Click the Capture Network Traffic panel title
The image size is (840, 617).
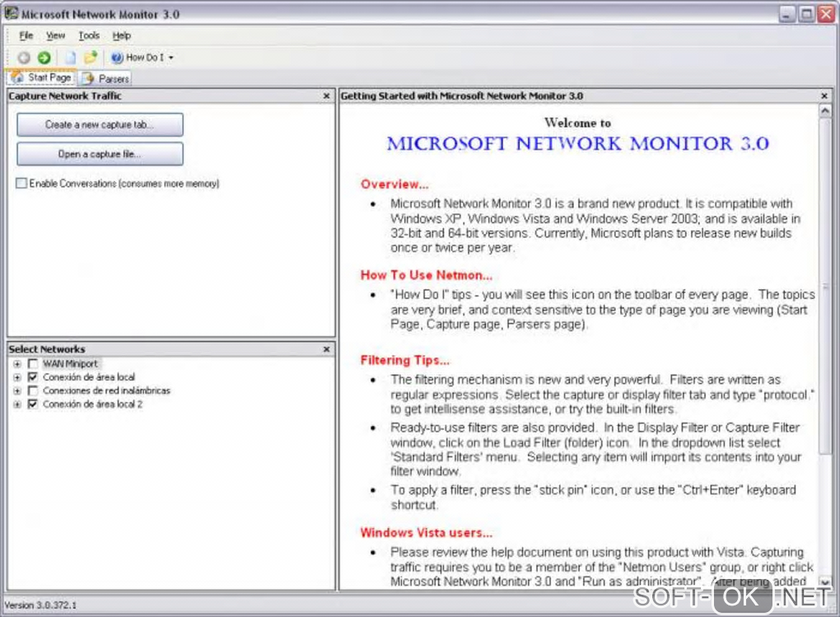65,96
